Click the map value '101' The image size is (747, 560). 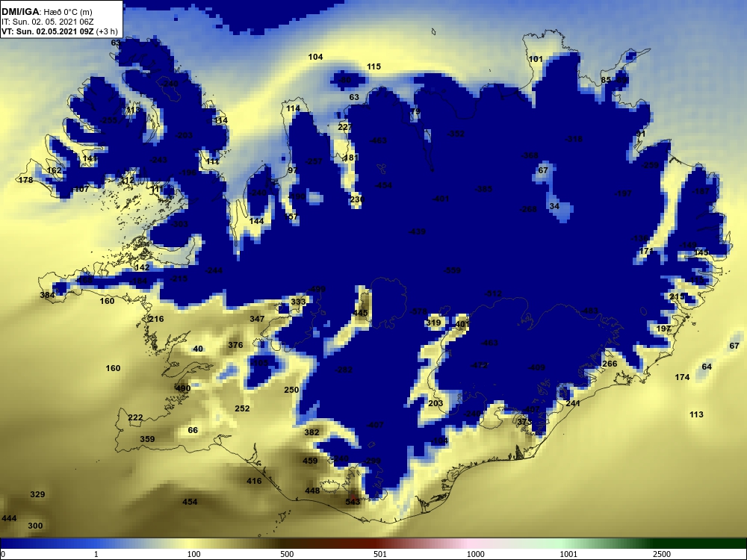[x=536, y=59]
